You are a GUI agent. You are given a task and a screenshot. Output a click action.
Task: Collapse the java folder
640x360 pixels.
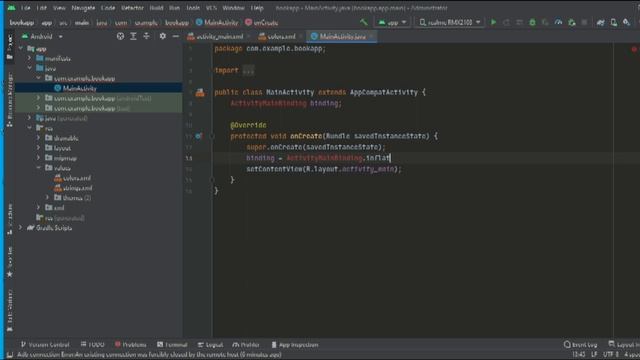click(x=29, y=68)
